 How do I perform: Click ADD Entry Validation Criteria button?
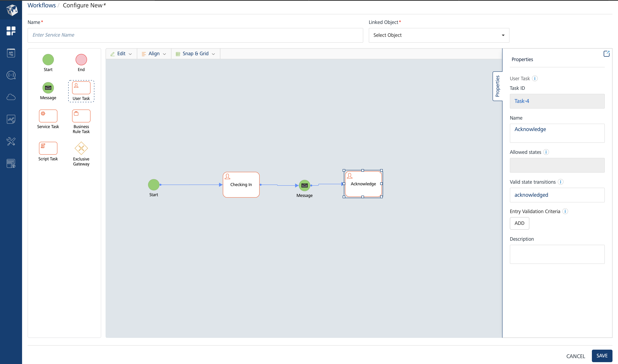coord(519,223)
